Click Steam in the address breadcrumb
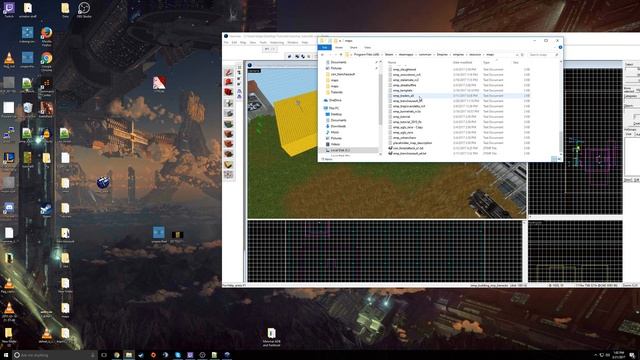The image size is (640, 360). tap(389, 55)
